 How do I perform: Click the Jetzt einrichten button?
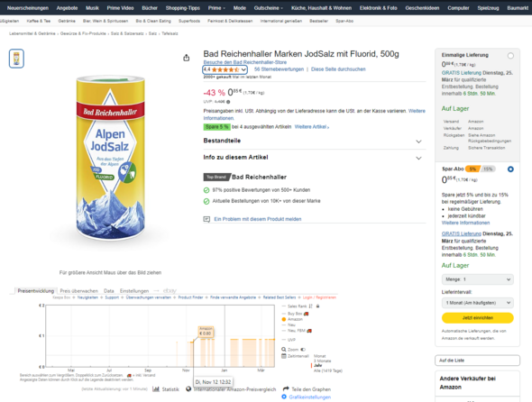point(477,318)
